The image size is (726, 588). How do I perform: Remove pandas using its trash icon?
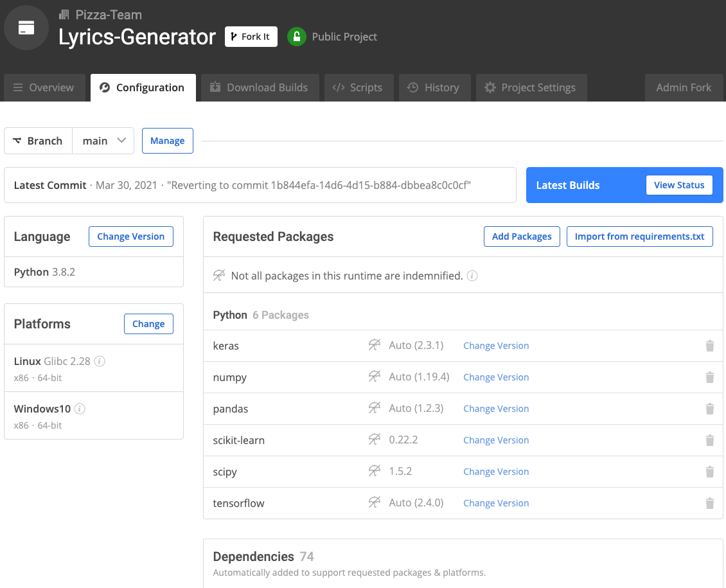pos(709,409)
